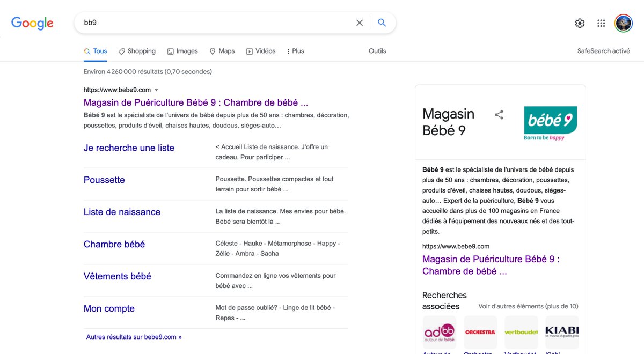The width and height of the screenshot is (644, 354).
Task: Click the bébé 9 logo image
Action: pyautogui.click(x=550, y=123)
